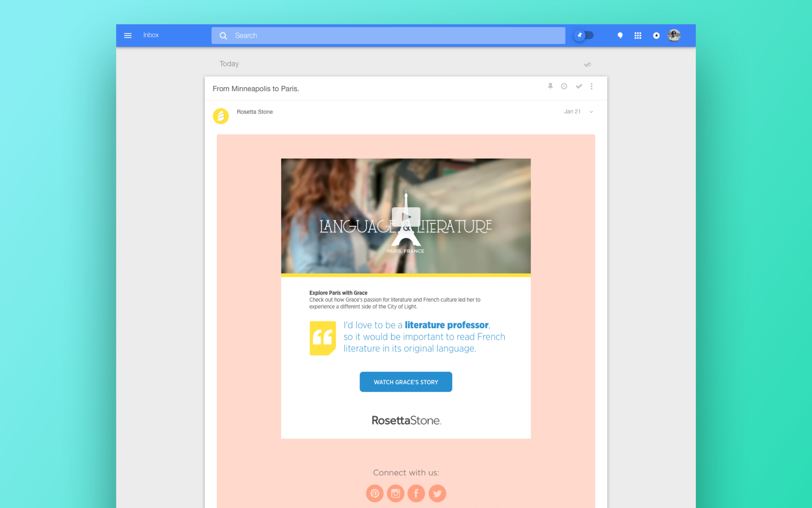Open the Instagram social icon
The width and height of the screenshot is (812, 508).
pyautogui.click(x=395, y=493)
